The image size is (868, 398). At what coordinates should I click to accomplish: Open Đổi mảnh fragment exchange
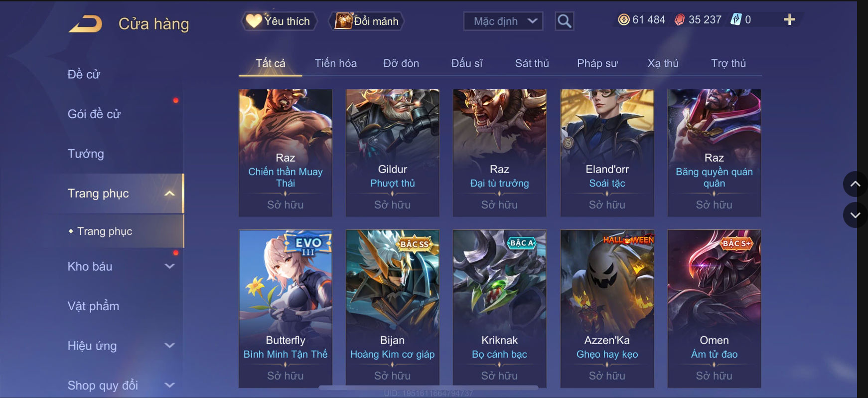[367, 21]
